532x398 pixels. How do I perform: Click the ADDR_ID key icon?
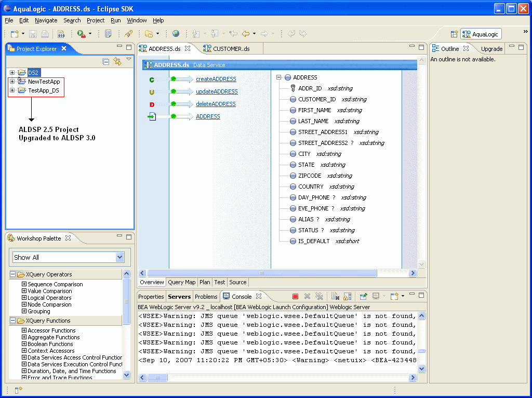point(293,88)
